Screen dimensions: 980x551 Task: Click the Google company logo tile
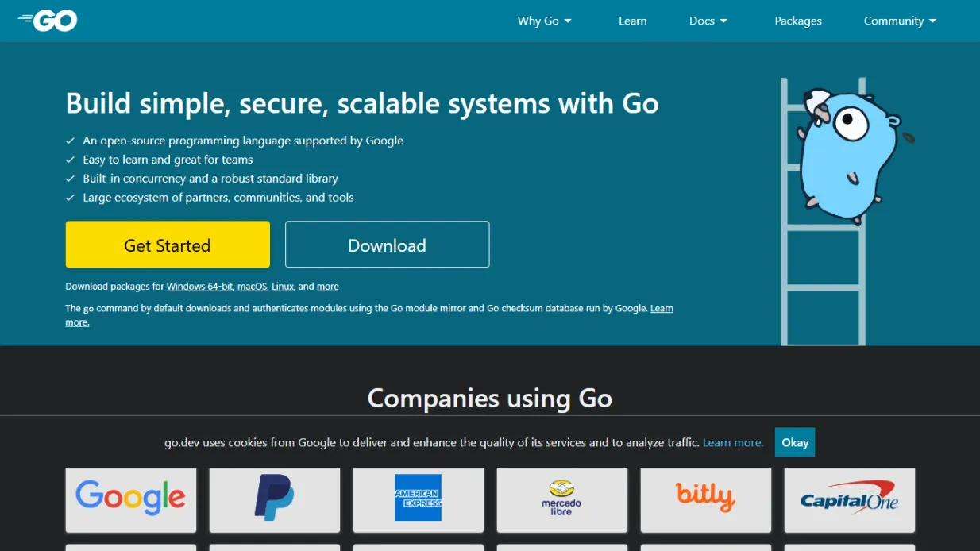click(131, 499)
